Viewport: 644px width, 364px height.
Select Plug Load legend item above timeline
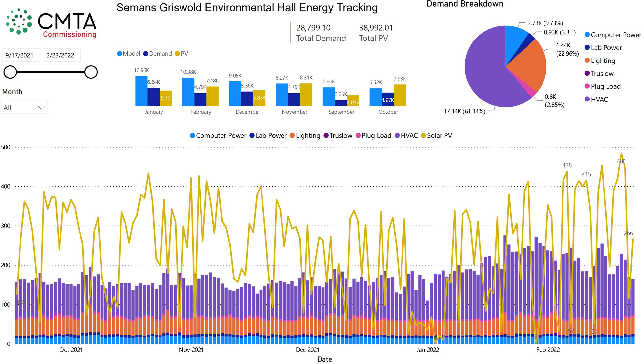(x=373, y=136)
